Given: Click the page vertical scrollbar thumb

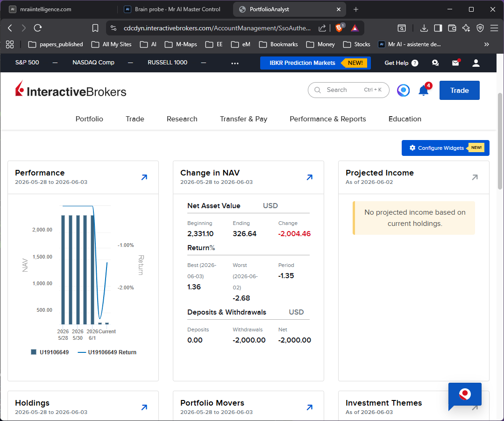Looking at the screenshot, I should point(500,141).
